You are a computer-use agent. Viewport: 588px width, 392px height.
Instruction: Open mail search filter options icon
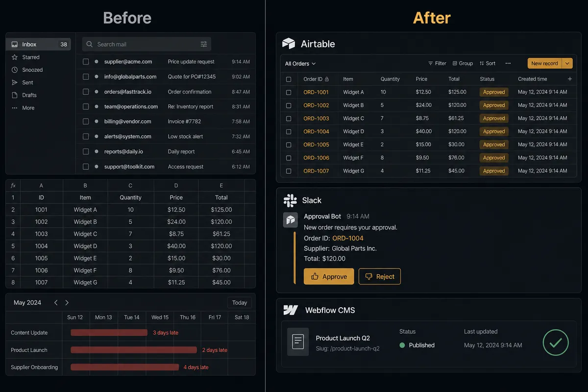(204, 44)
